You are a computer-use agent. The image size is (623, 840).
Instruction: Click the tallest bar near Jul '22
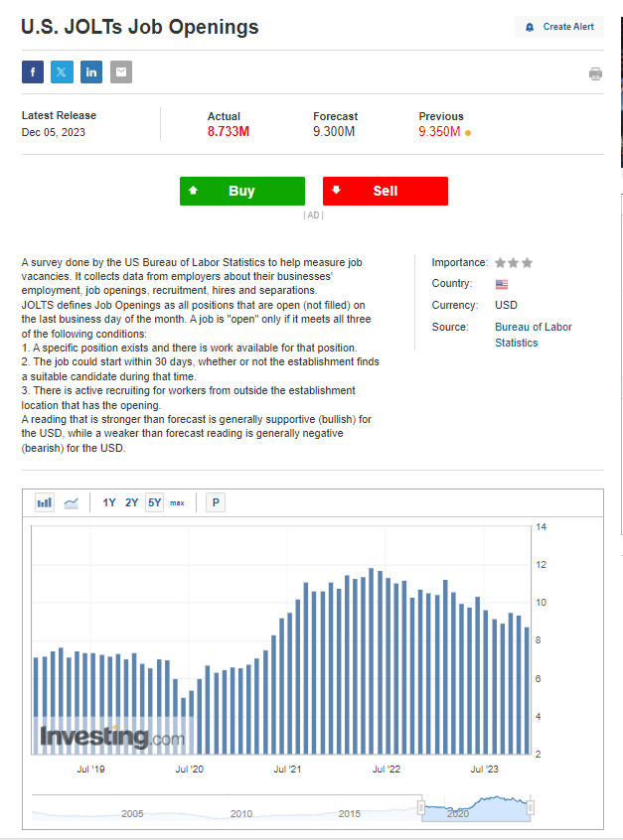tap(371, 661)
